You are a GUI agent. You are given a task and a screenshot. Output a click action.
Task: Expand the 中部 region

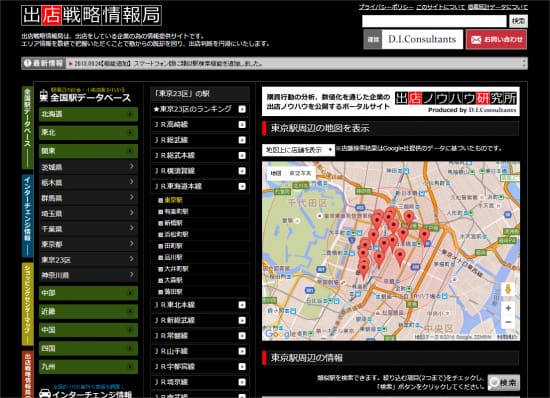(x=88, y=293)
